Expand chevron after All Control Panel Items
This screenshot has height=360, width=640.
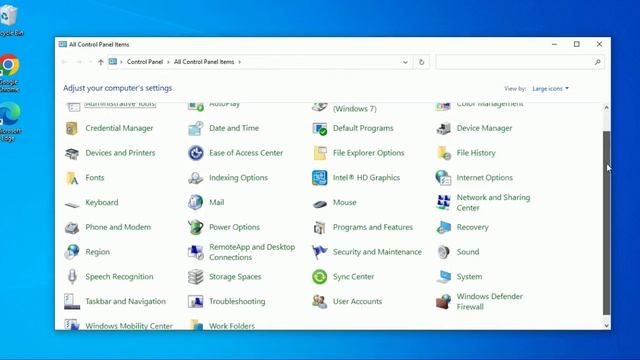tap(240, 62)
